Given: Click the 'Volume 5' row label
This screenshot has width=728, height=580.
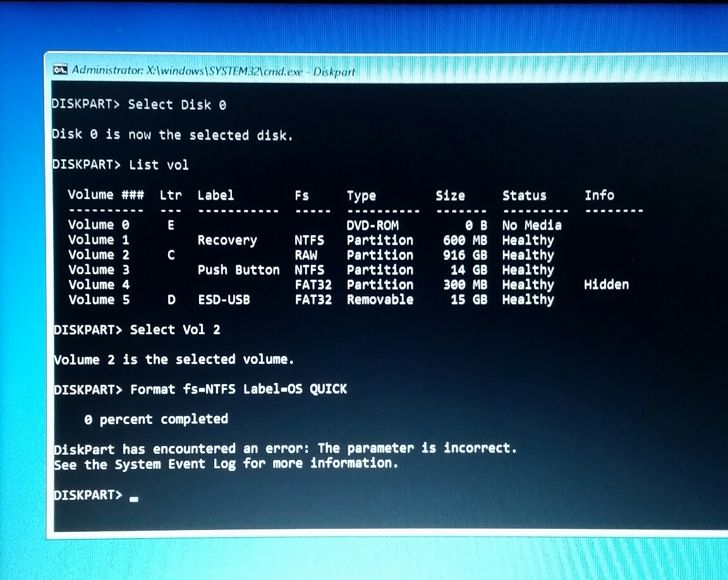Looking at the screenshot, I should coord(99,299).
